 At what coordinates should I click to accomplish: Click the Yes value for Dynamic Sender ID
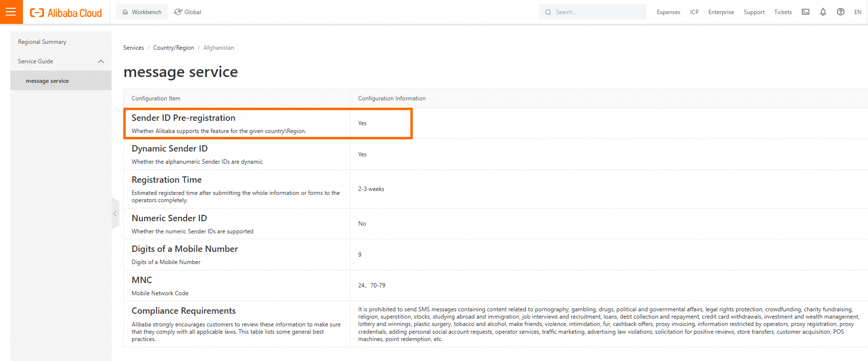pyautogui.click(x=362, y=154)
